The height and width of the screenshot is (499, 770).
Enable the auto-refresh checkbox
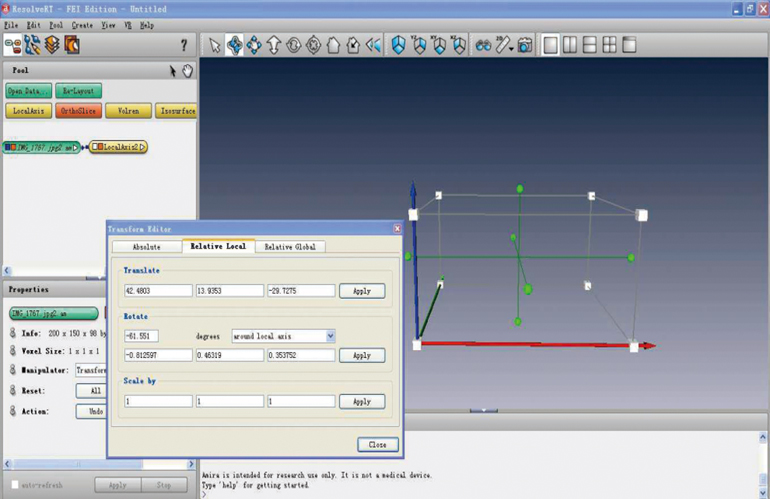point(14,485)
